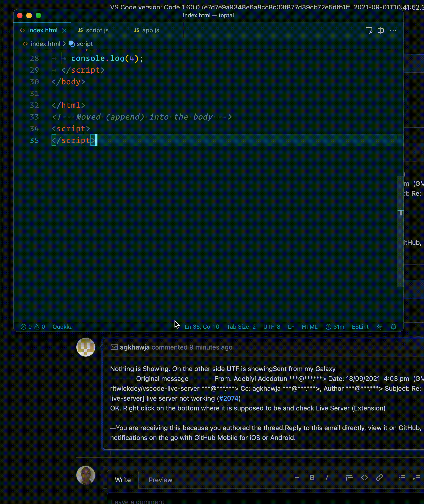The image size is (424, 504).
Task: Open the errors and warnings indicator
Action: [33, 327]
